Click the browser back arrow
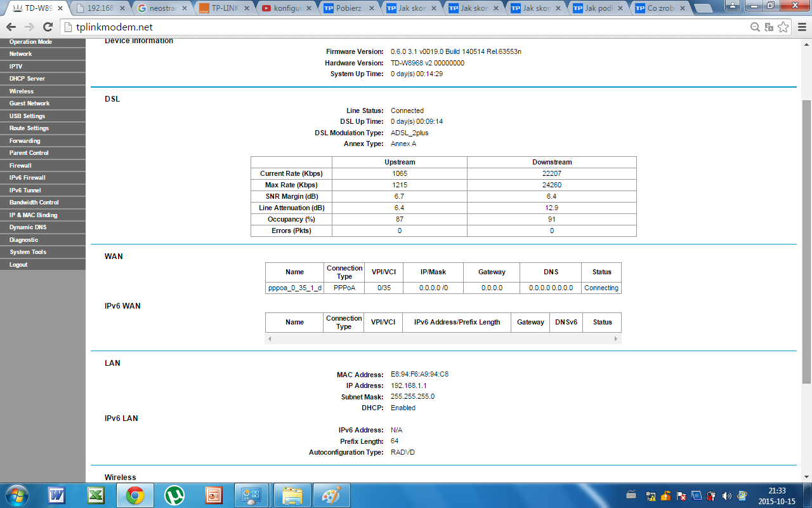Screen dimensions: 812x508 click(11, 27)
